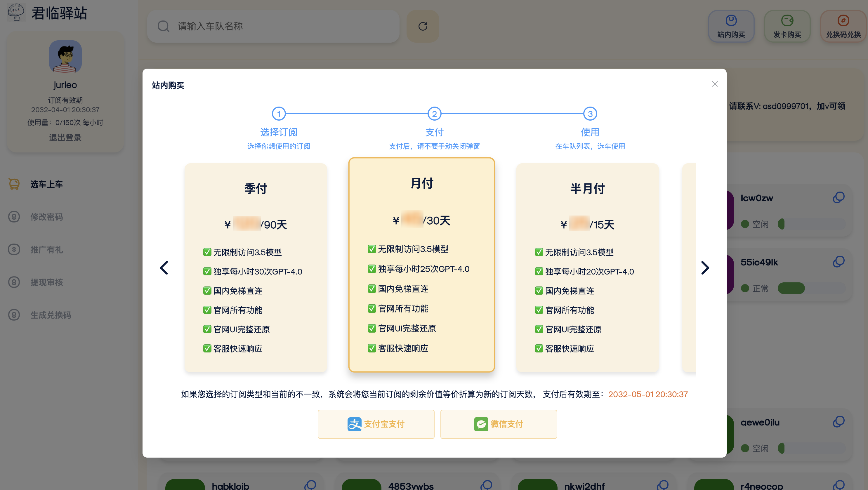Show previous plans with left chevron

point(164,268)
